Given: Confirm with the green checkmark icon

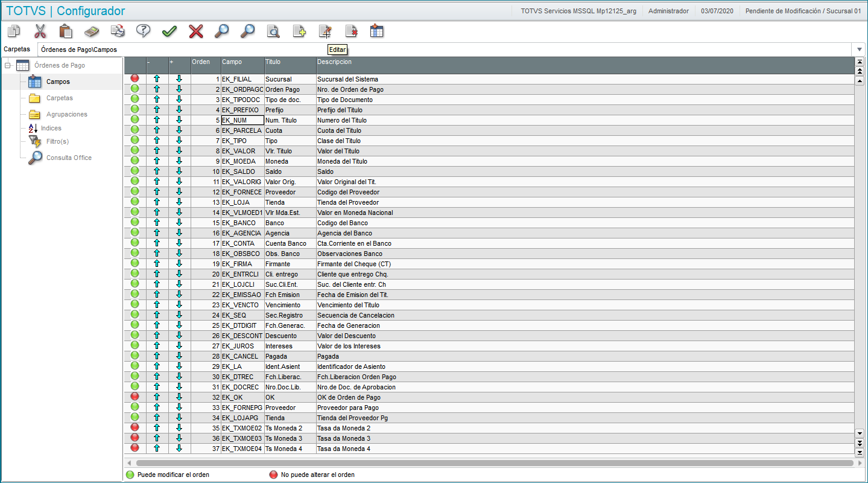Looking at the screenshot, I should pos(169,31).
